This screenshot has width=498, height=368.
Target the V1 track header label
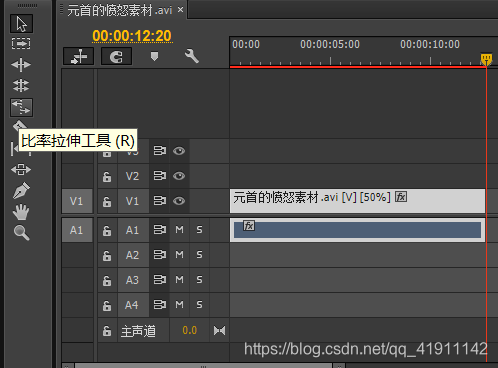pos(133,201)
